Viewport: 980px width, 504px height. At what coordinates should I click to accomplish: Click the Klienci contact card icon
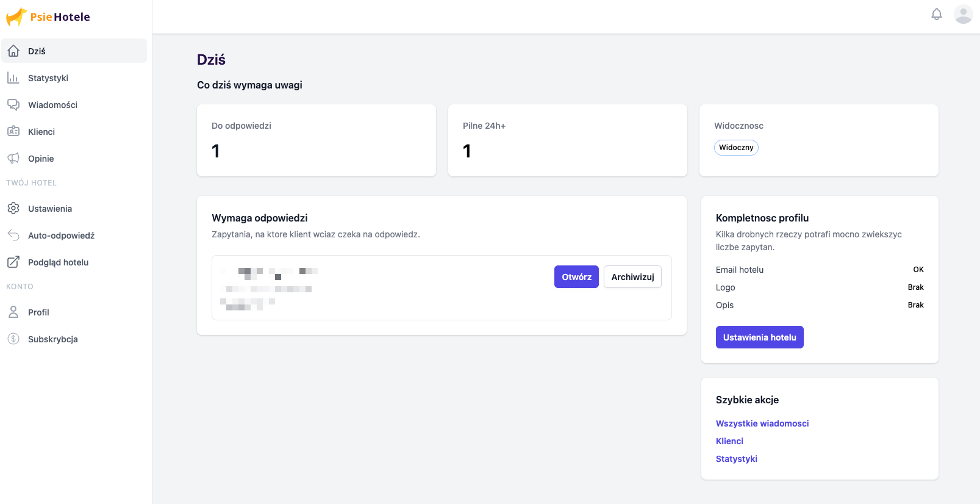click(13, 132)
